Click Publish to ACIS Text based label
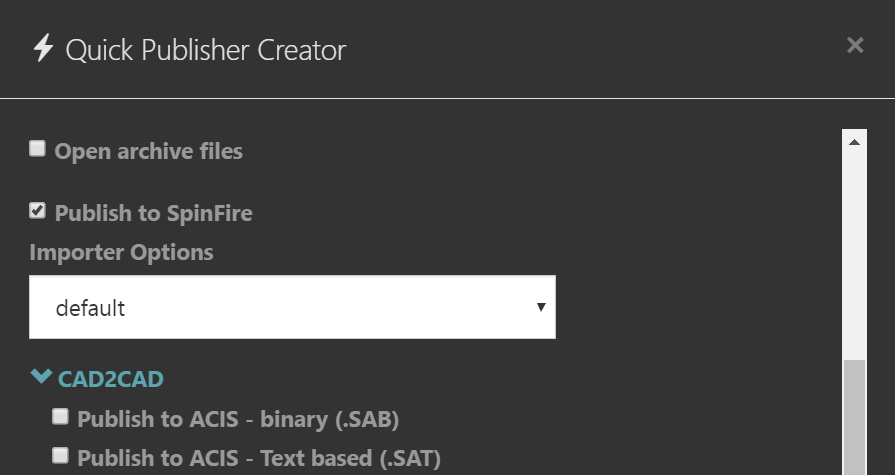 pyautogui.click(x=259, y=458)
